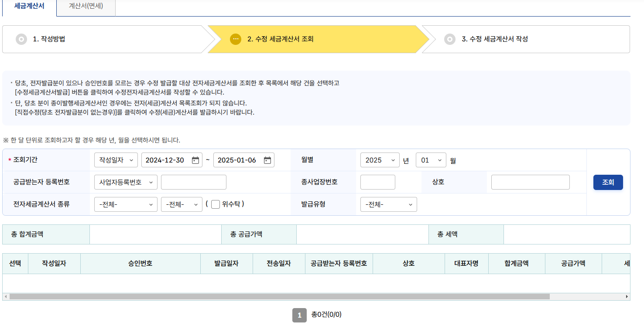Click the 종사업장번호 input field
Viewport: 644px width, 329px height.
377,182
